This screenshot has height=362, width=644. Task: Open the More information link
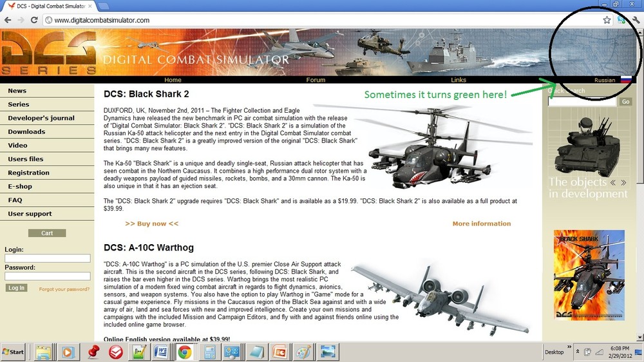[482, 224]
